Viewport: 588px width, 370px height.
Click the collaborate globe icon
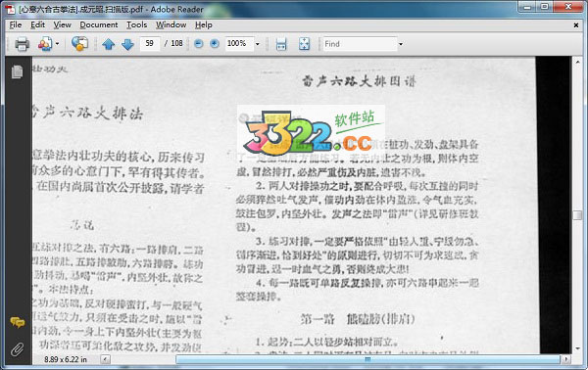click(80, 44)
